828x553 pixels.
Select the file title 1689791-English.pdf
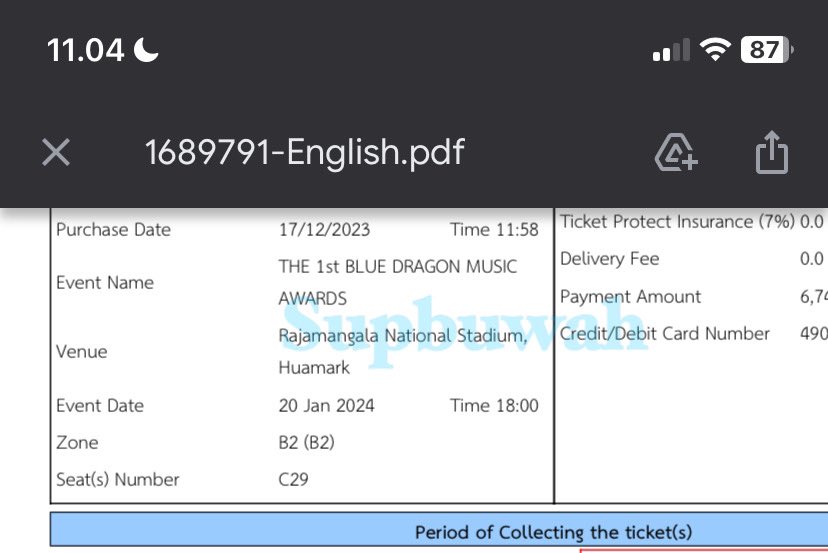pos(305,153)
